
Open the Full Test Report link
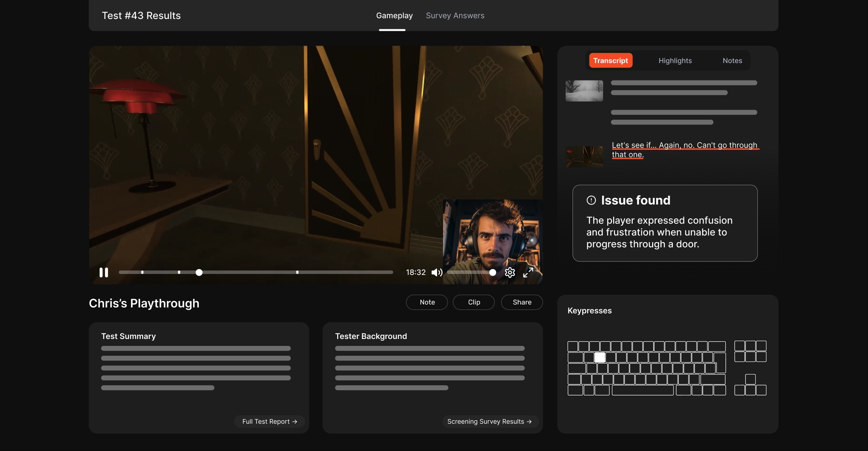pyautogui.click(x=270, y=421)
